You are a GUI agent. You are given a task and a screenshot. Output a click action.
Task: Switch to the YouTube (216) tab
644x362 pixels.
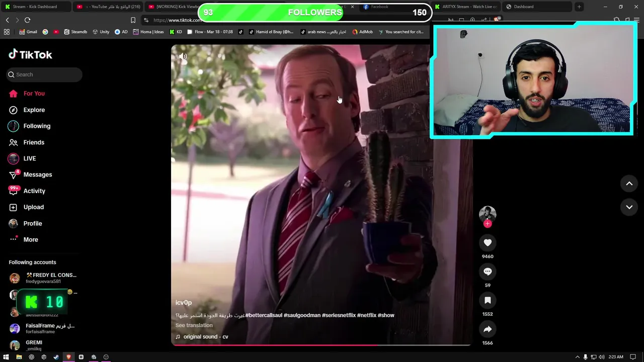point(109,7)
